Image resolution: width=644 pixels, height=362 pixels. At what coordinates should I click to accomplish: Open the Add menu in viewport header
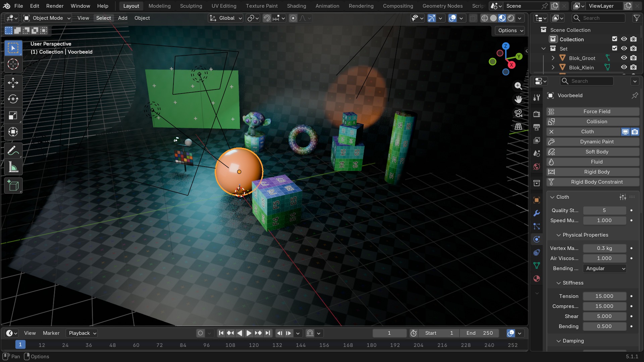(122, 18)
